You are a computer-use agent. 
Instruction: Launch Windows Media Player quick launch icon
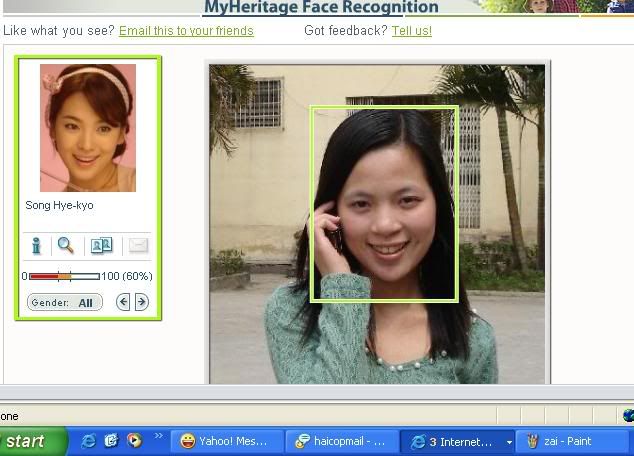(x=134, y=441)
